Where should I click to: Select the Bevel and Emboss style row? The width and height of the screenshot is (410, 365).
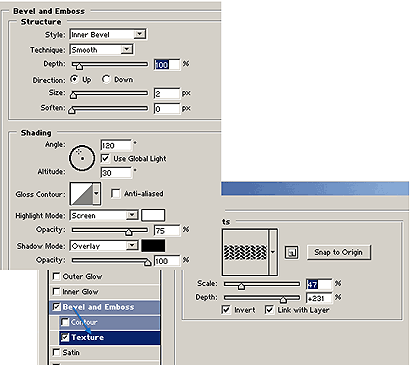coord(105,307)
